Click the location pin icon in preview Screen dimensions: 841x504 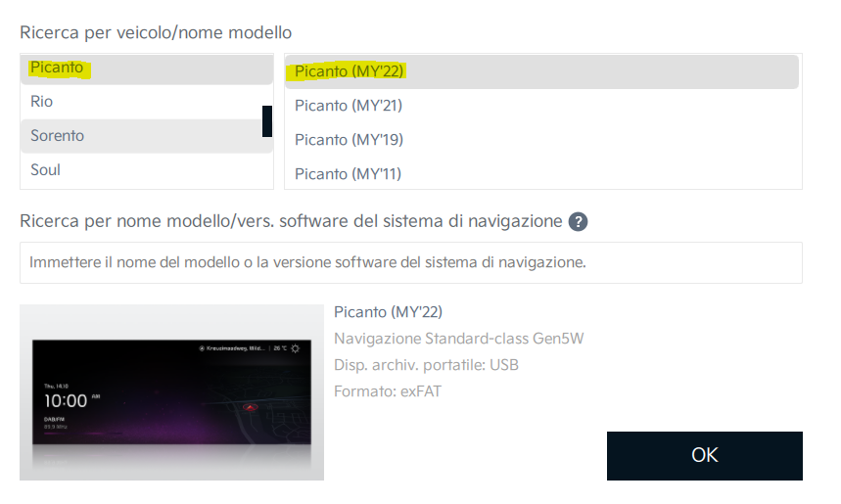pyautogui.click(x=202, y=348)
